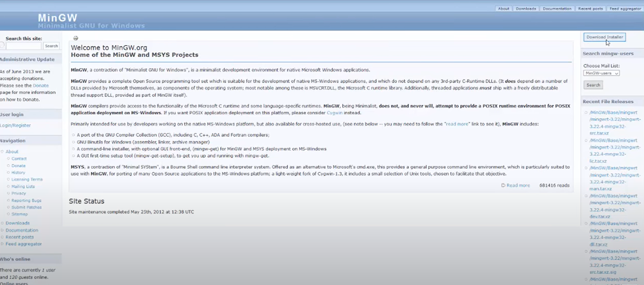Open the Privacy navigation link
644x285 pixels.
click(19, 193)
